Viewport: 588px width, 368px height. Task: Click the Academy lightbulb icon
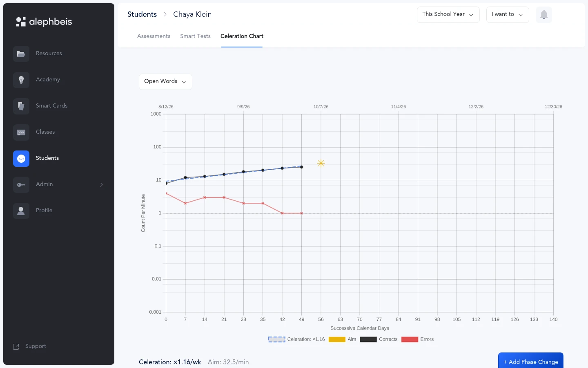[x=21, y=80]
